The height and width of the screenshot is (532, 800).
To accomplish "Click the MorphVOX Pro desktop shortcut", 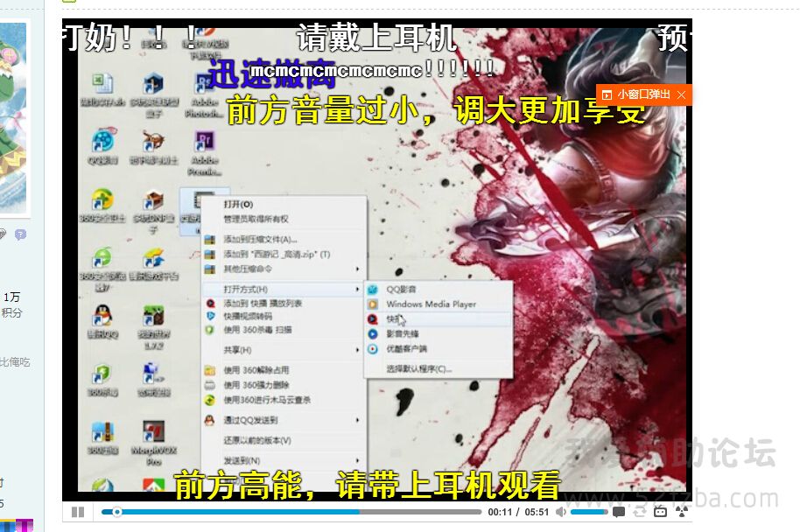I will [x=153, y=443].
